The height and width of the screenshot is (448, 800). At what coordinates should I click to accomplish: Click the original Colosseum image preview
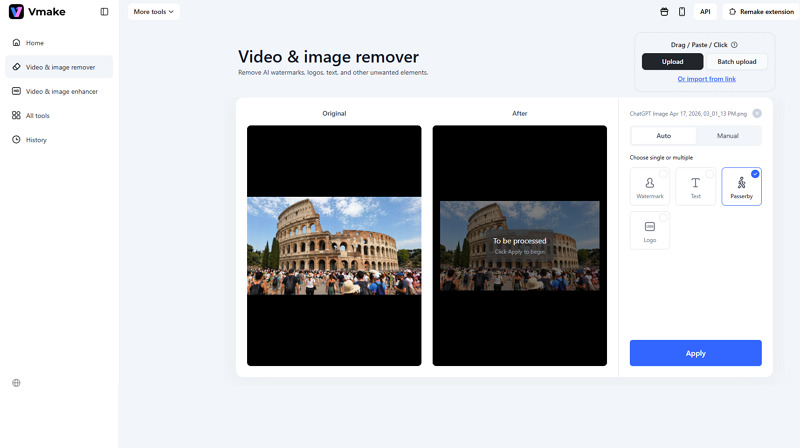[x=334, y=246]
